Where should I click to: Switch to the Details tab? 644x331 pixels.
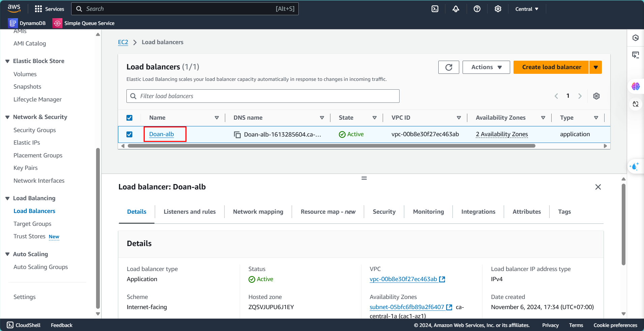[x=137, y=212]
